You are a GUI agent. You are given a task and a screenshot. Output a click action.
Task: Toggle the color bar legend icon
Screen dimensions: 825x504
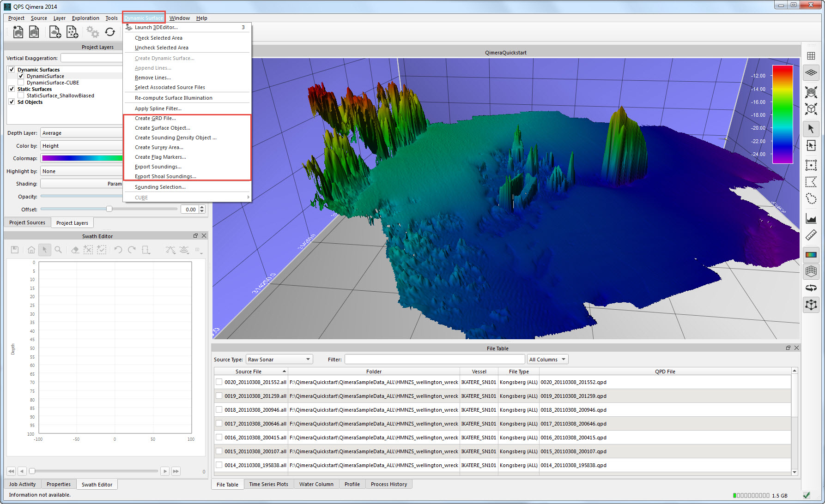click(x=811, y=254)
